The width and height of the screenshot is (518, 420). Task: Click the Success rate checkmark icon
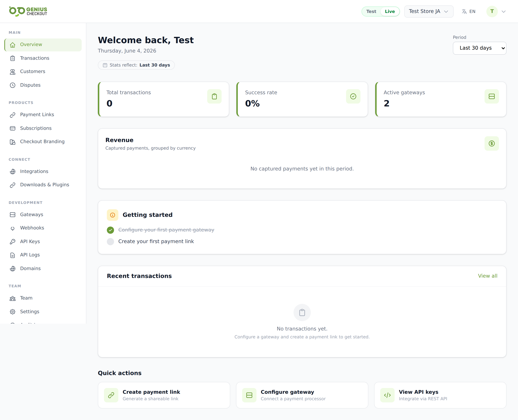pyautogui.click(x=353, y=96)
